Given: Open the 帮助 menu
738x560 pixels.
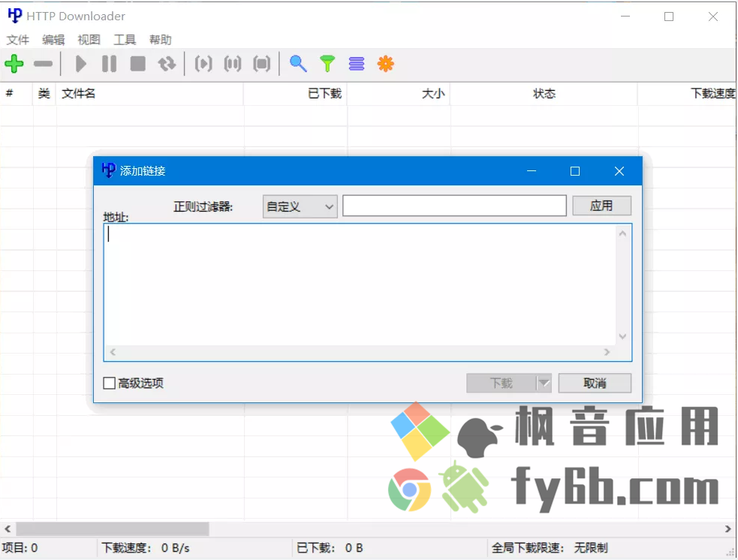Looking at the screenshot, I should pyautogui.click(x=161, y=40).
